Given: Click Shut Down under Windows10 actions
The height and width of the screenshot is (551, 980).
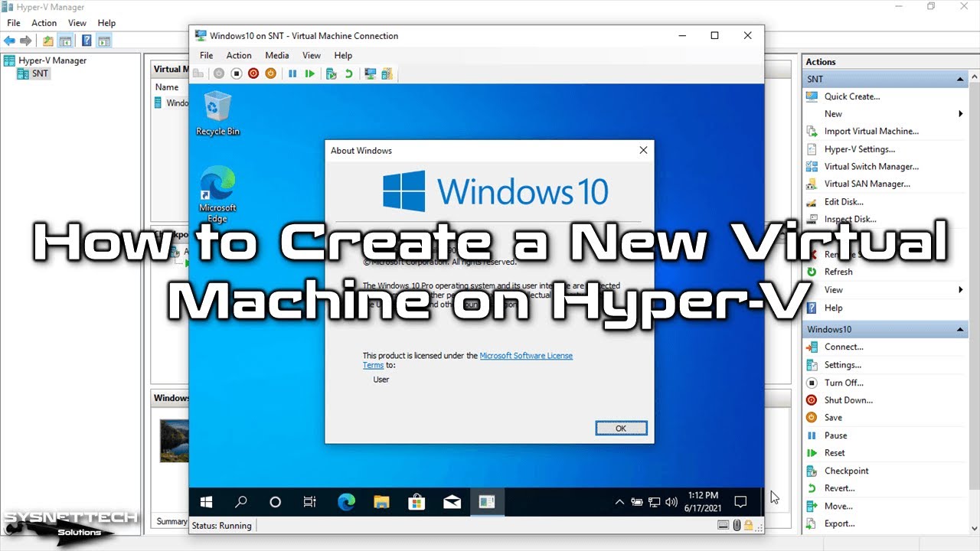Looking at the screenshot, I should (848, 400).
